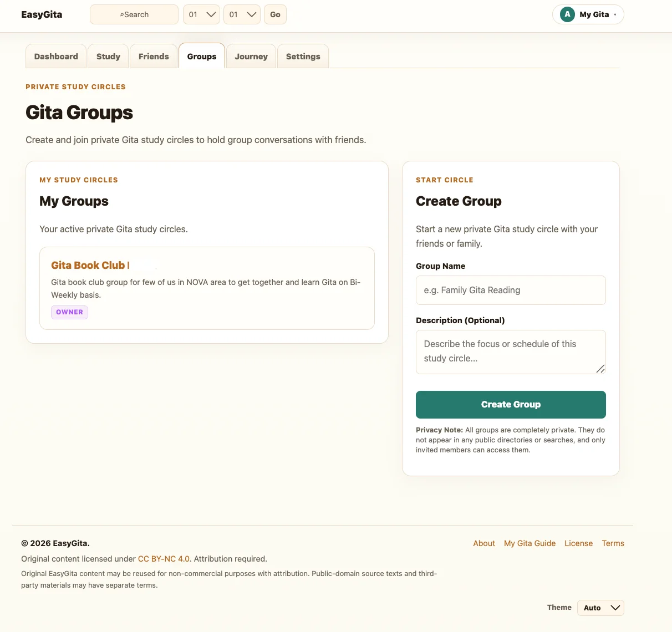The height and width of the screenshot is (632, 672).
Task: Click the 'My Groups' heading
Action: click(74, 201)
